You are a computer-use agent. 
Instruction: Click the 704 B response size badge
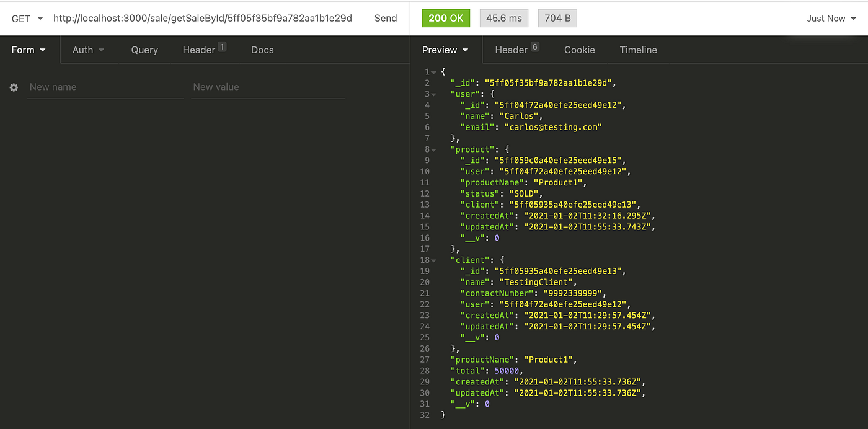pyautogui.click(x=557, y=18)
